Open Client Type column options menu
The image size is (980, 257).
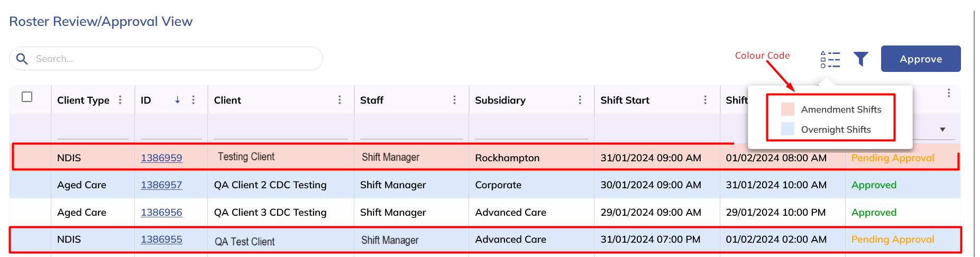tap(121, 100)
